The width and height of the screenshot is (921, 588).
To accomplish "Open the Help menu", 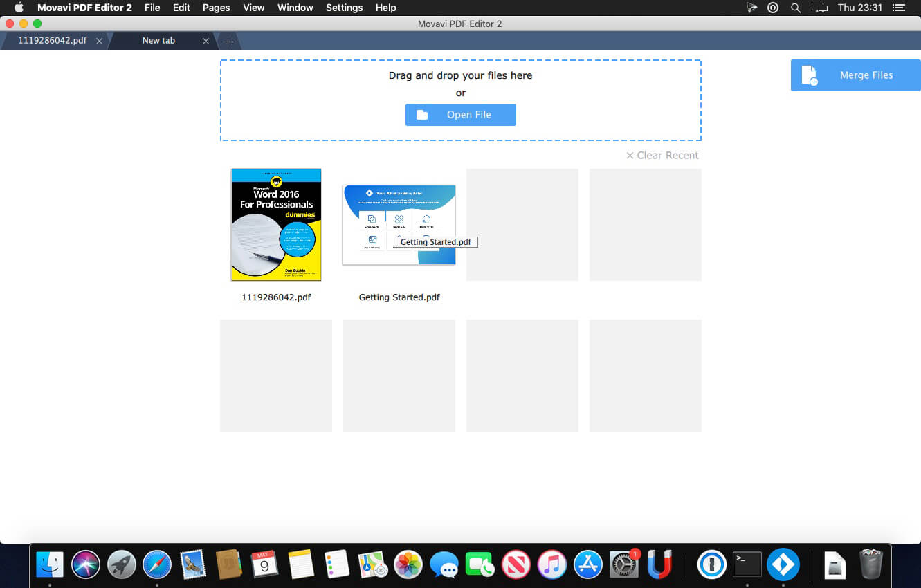I will click(x=385, y=8).
